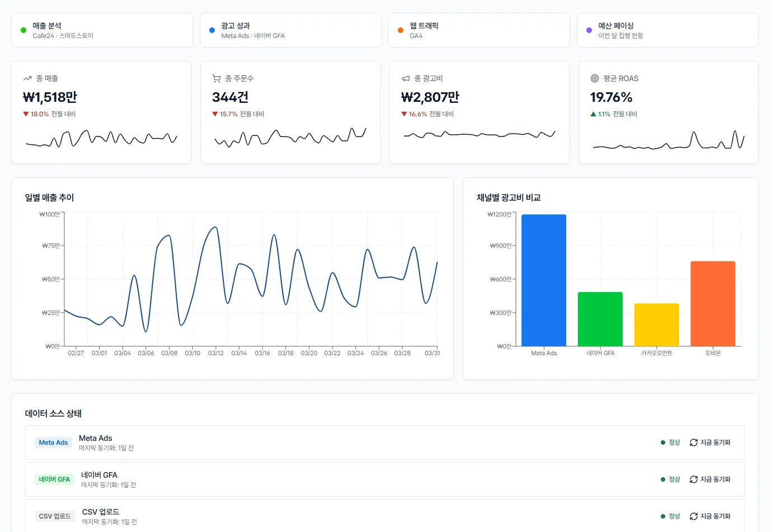Click the sparkline in the 총 광고비 card
Image resolution: width=771 pixels, height=532 pixels.
point(479,134)
